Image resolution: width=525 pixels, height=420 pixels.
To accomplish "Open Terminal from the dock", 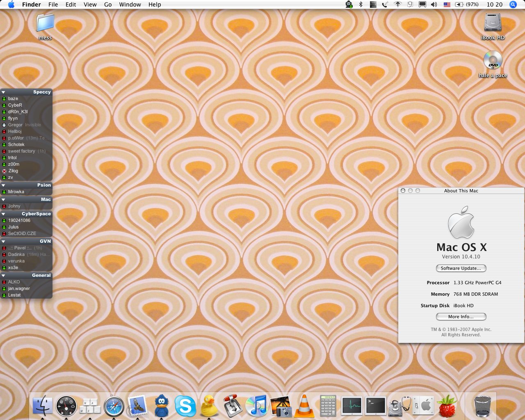I will 375,406.
